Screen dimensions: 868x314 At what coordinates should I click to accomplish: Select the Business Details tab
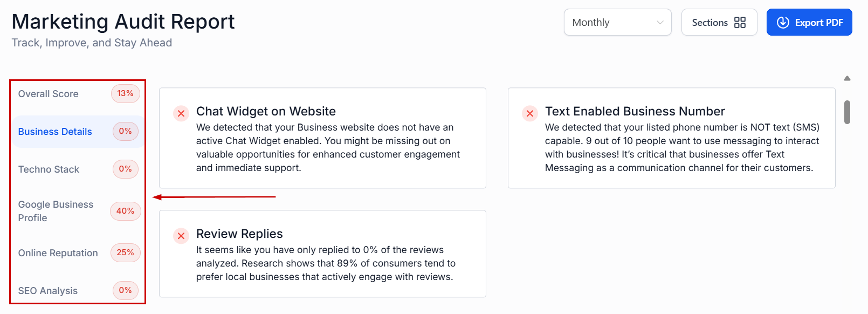tap(55, 132)
